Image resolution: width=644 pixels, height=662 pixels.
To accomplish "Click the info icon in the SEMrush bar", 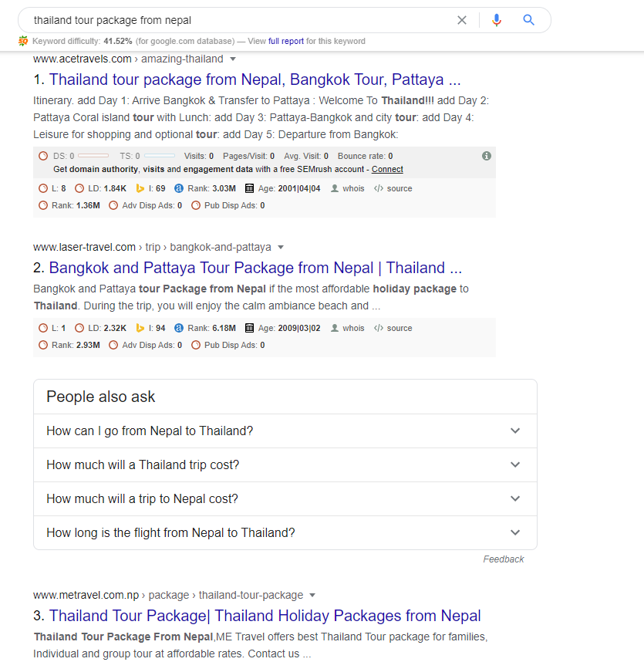I will coord(487,156).
